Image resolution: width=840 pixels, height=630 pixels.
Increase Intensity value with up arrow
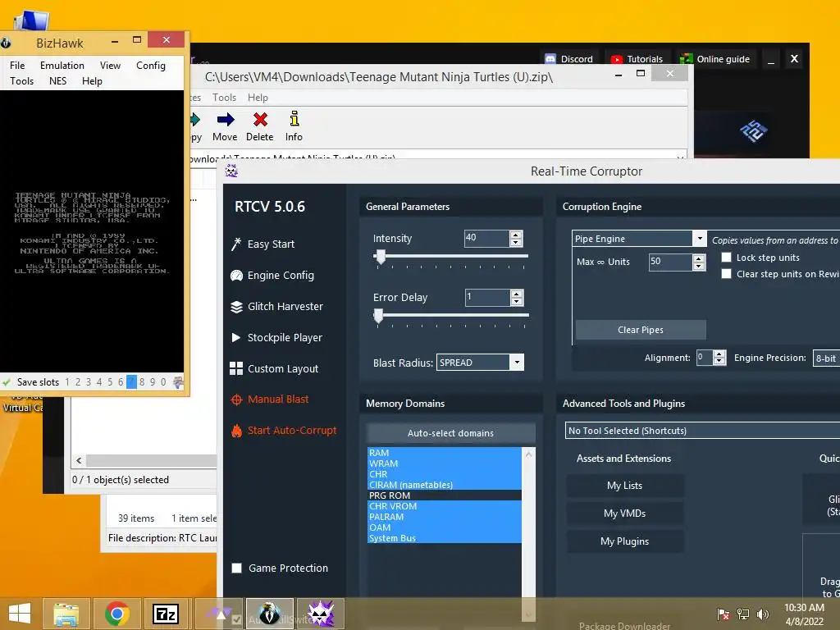pos(516,235)
